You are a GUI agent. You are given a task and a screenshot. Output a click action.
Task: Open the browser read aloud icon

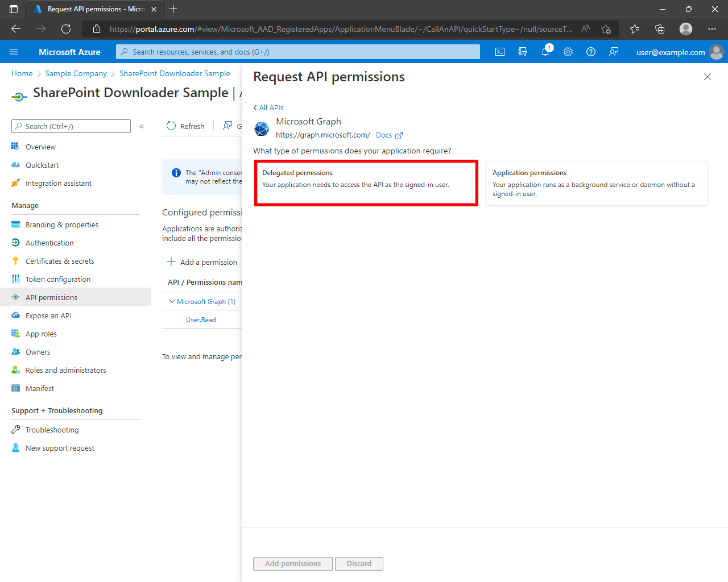tap(585, 29)
